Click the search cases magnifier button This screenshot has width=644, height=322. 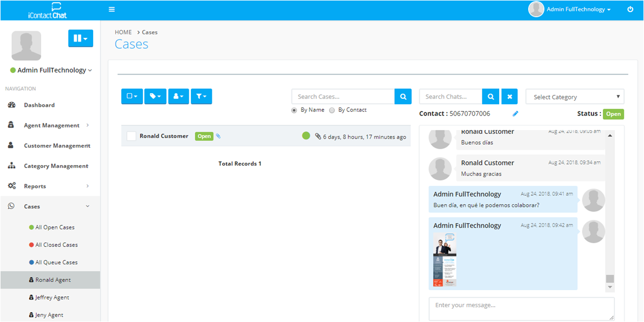pos(403,97)
